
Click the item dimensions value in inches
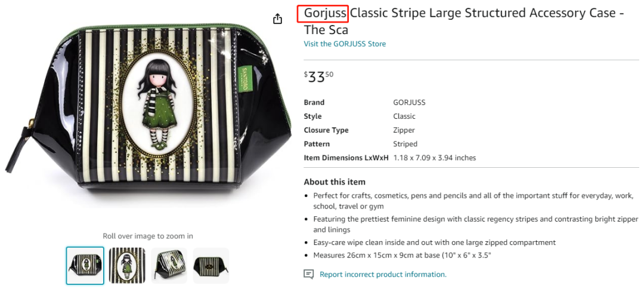coord(434,158)
